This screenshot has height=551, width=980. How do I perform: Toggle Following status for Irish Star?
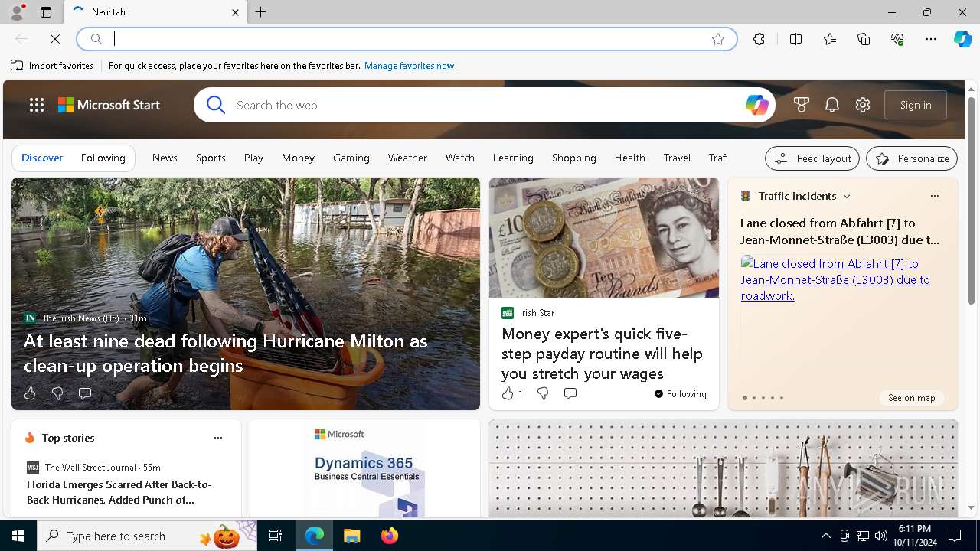[x=681, y=394]
